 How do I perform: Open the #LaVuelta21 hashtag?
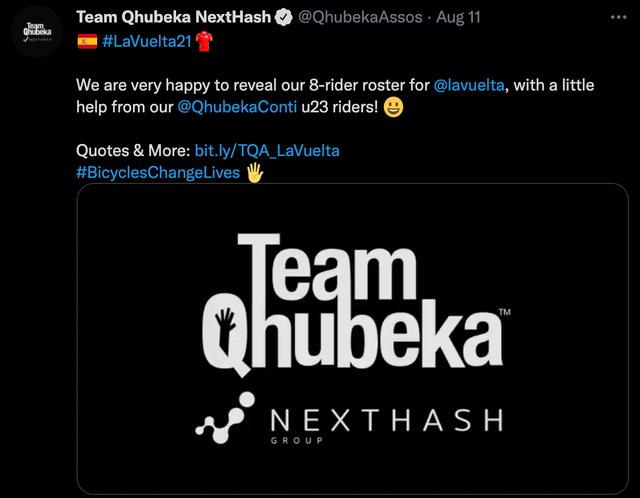click(x=147, y=41)
